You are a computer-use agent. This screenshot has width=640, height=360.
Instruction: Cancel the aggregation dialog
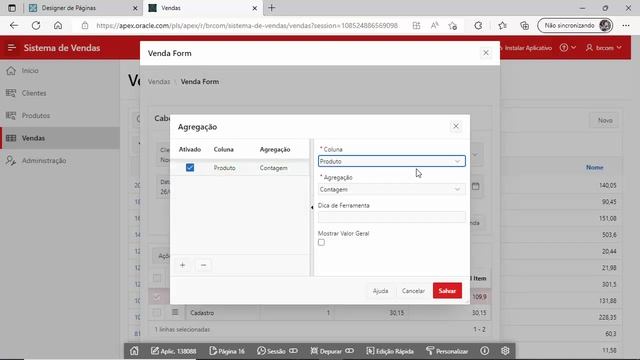coord(413,291)
